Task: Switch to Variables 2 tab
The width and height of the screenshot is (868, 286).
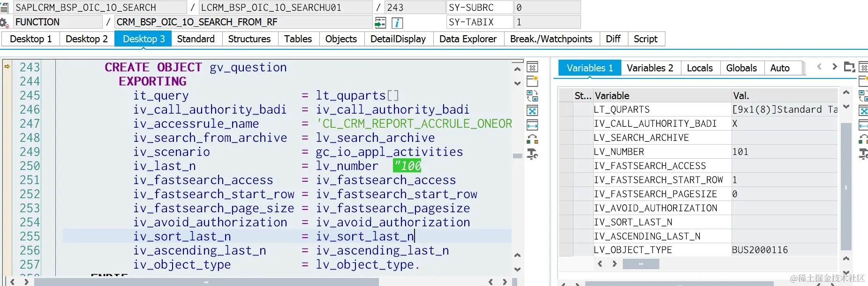Action: coord(650,68)
